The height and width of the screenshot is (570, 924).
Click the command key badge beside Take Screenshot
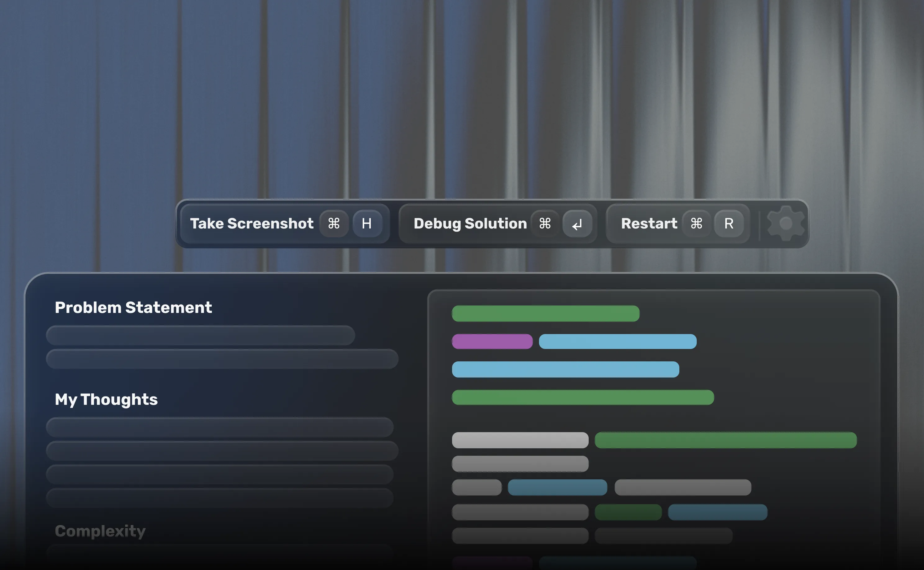(334, 224)
